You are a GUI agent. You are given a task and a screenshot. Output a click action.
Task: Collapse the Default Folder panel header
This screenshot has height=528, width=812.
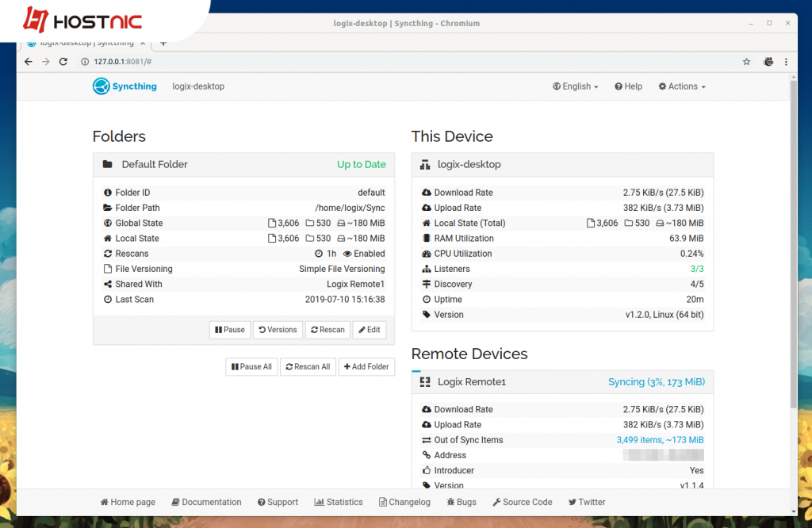coord(244,165)
